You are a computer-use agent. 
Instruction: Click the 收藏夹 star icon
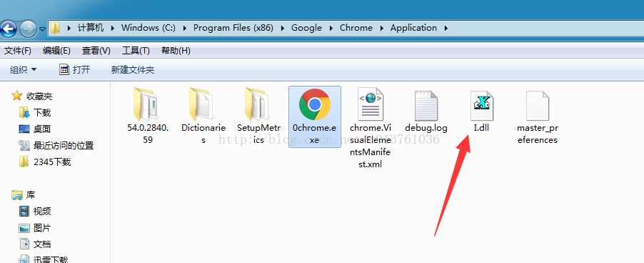click(x=17, y=96)
